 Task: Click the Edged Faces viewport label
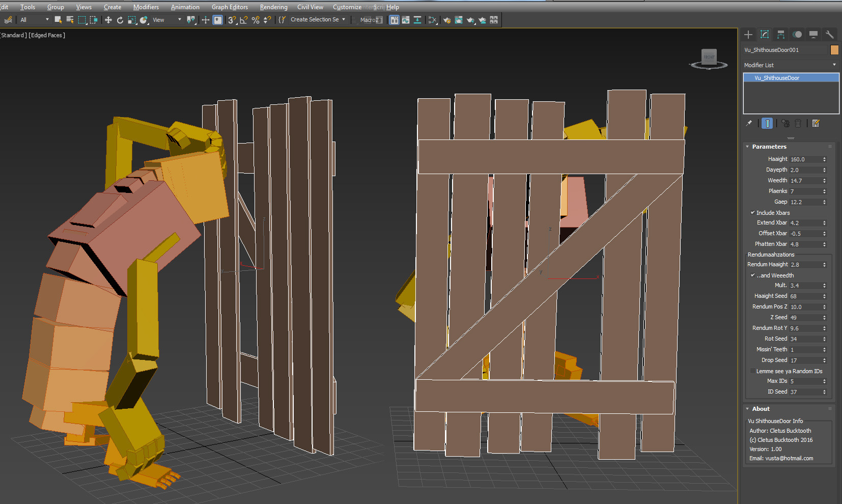click(x=47, y=35)
